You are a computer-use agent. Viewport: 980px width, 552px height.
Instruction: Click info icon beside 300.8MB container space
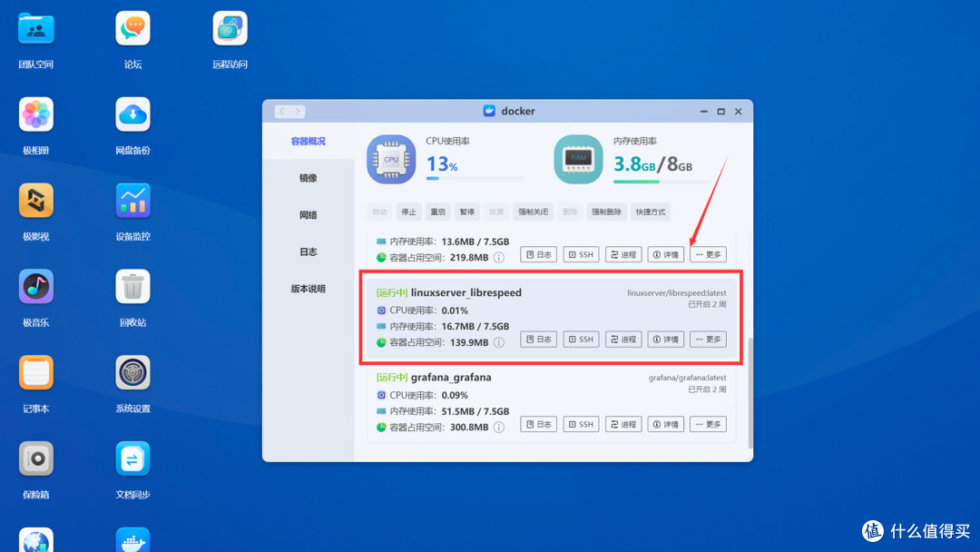coord(499,428)
